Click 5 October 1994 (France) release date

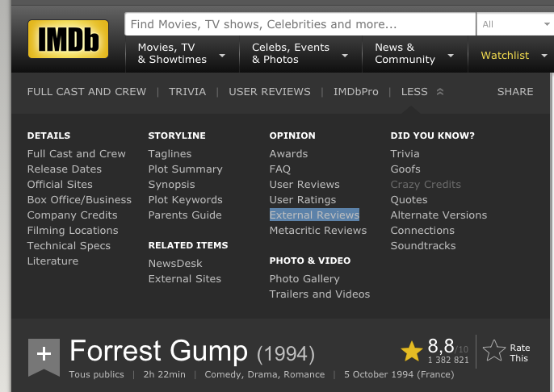pos(399,374)
